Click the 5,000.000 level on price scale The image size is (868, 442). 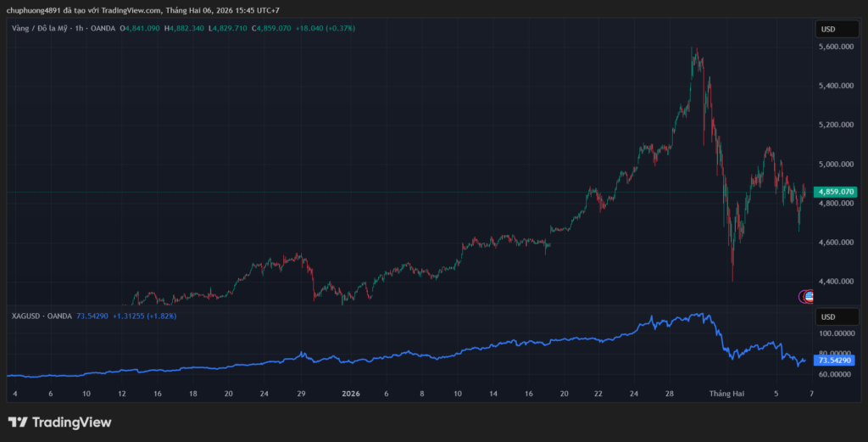tap(837, 165)
